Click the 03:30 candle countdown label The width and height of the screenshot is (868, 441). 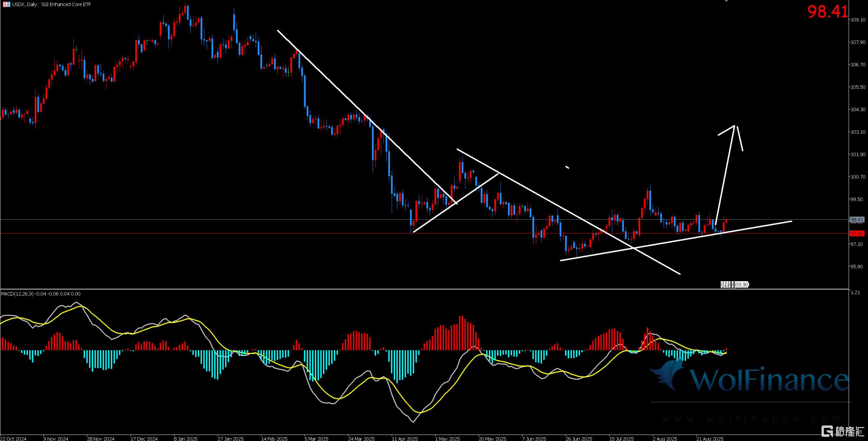741,285
